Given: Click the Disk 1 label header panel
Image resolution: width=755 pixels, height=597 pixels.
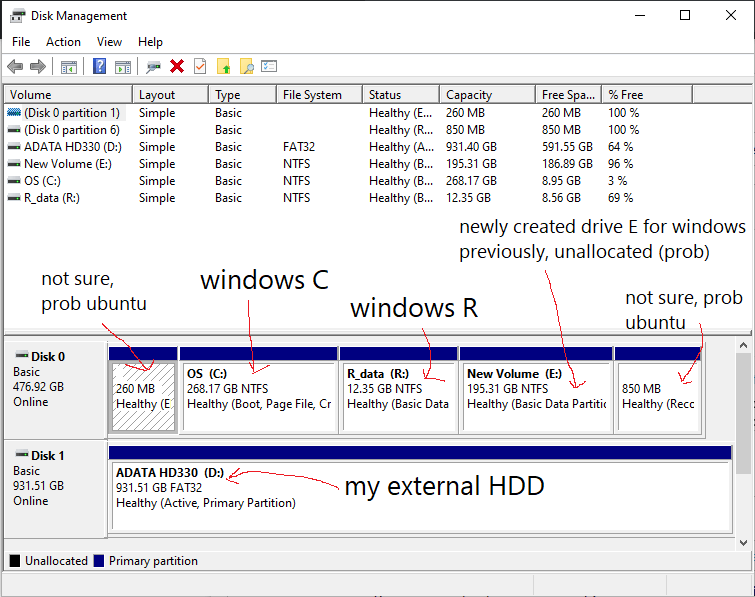Looking at the screenshot, I should 55,489.
